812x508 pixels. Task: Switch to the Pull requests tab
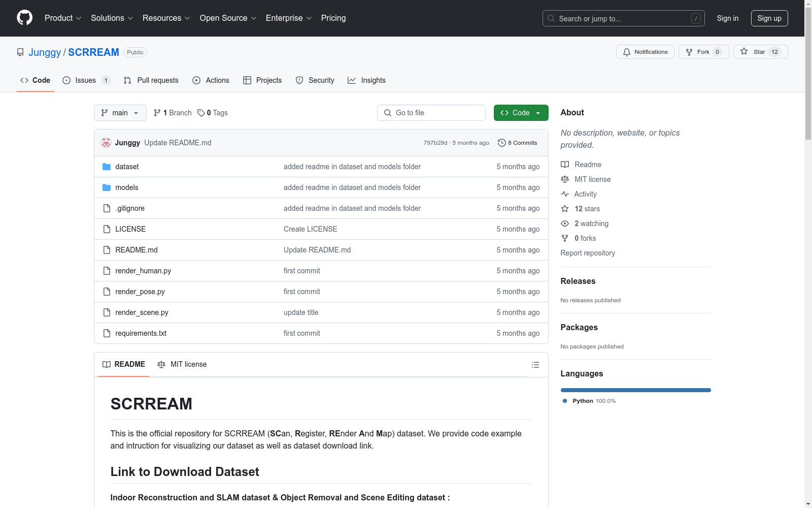[x=151, y=80]
